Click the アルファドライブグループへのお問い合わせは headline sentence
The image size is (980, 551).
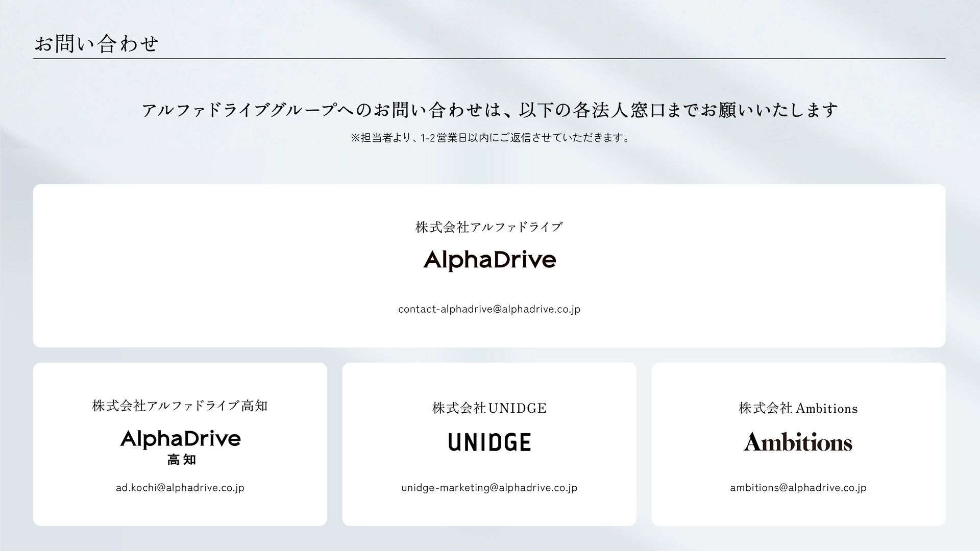coord(489,110)
